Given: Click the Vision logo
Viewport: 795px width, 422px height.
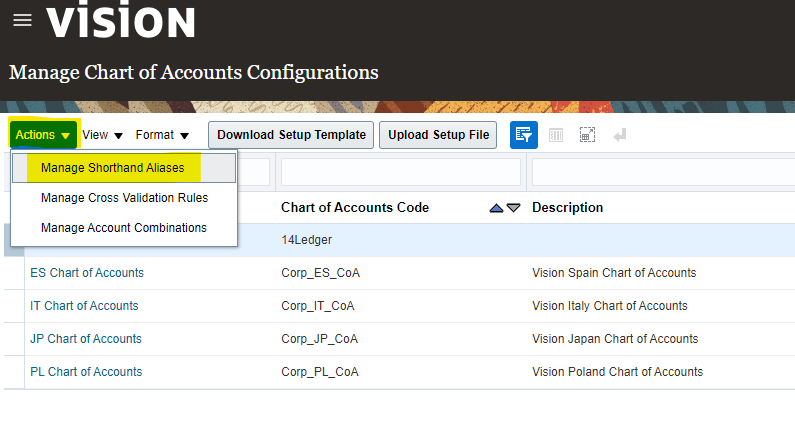Looking at the screenshot, I should coord(121,21).
